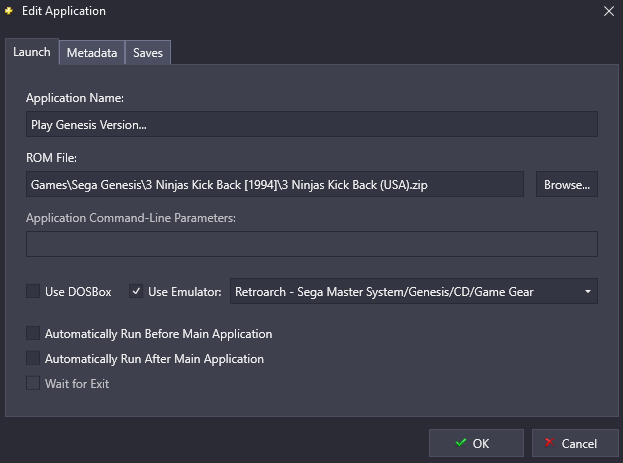The image size is (623, 463).
Task: Discard changes with the Cancel button
Action: click(566, 443)
